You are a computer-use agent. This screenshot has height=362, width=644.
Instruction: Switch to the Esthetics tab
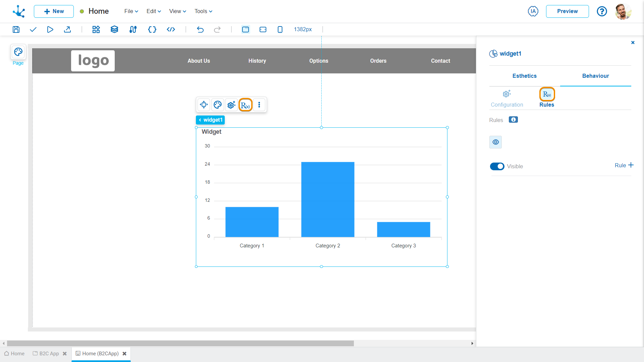[x=524, y=75]
